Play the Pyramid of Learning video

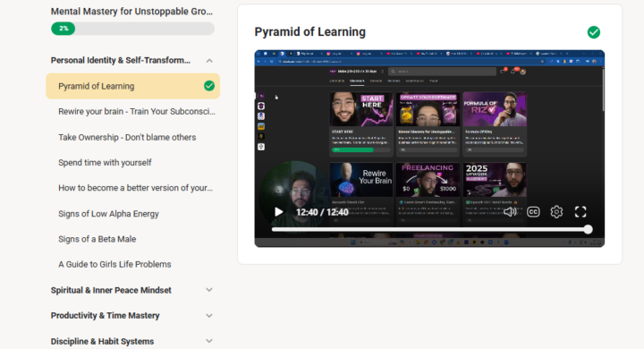(x=278, y=212)
